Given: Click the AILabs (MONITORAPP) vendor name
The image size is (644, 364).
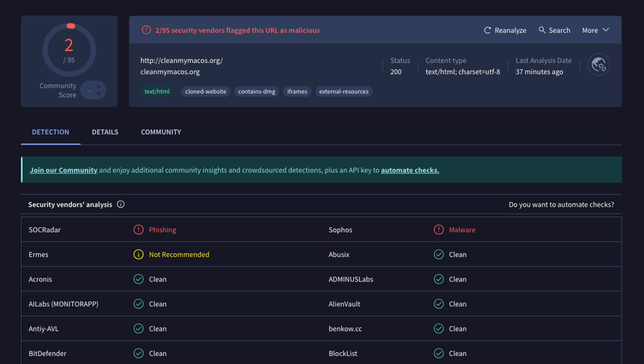Looking at the screenshot, I should (64, 304).
